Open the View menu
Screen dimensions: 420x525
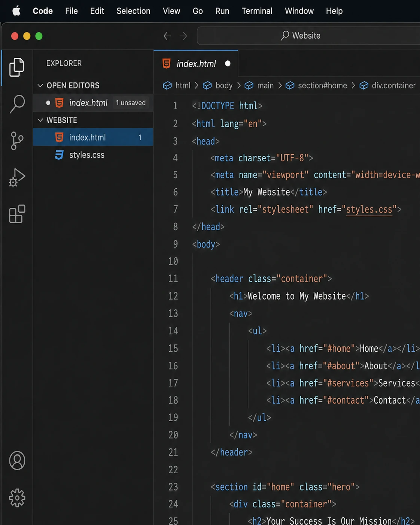(171, 11)
